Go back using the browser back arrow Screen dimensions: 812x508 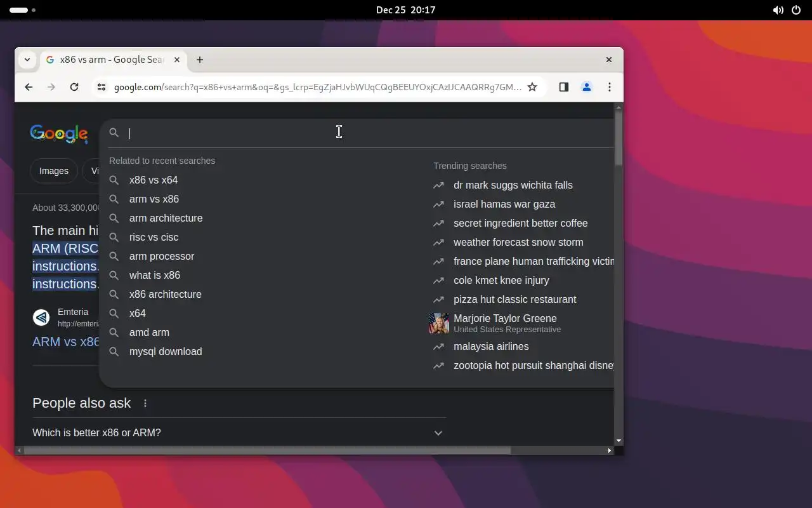[29, 87]
